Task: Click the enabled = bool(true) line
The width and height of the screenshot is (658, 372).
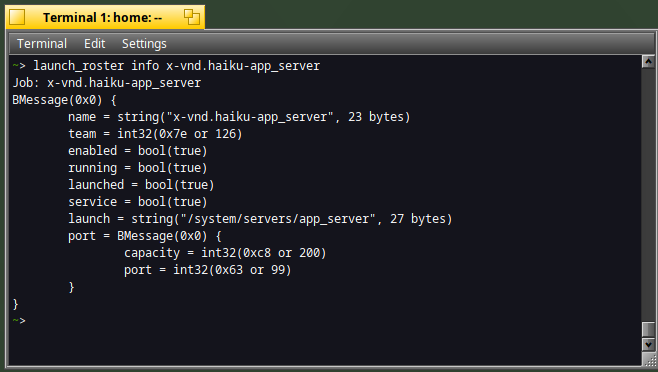Action: [x=138, y=151]
